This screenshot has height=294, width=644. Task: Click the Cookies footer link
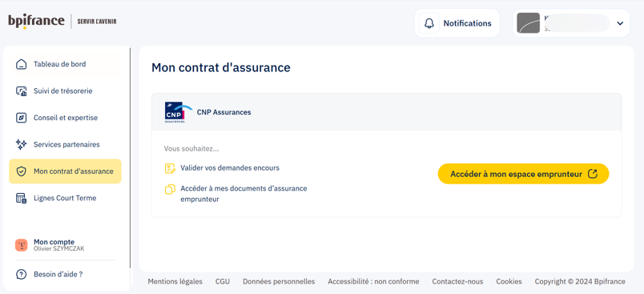click(x=509, y=282)
